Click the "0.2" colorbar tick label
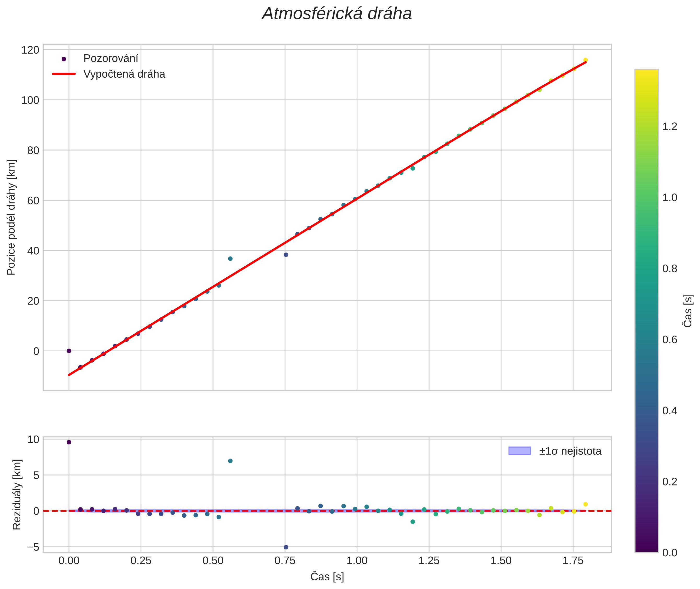The height and width of the screenshot is (589, 700). point(670,482)
